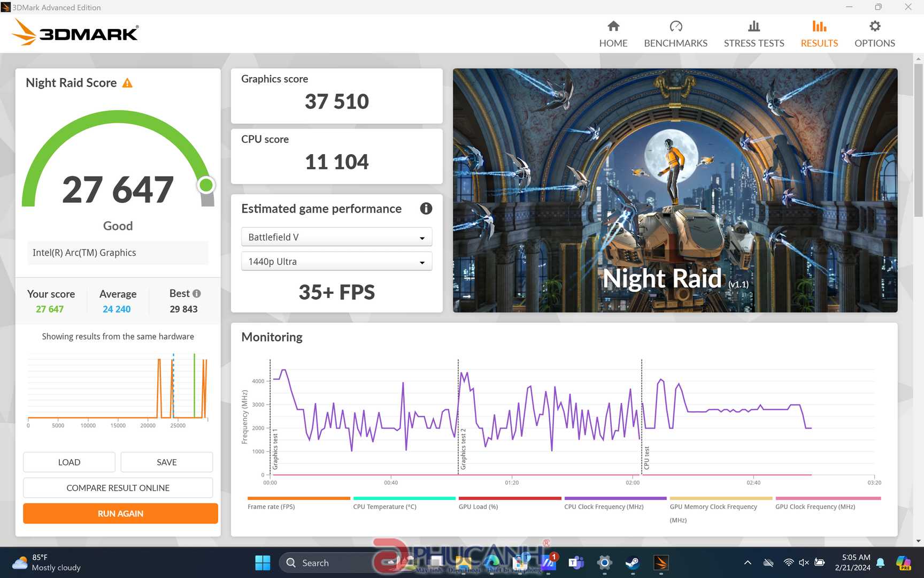The width and height of the screenshot is (924, 578).
Task: Click the 3DMark taskbar icon
Action: (661, 562)
